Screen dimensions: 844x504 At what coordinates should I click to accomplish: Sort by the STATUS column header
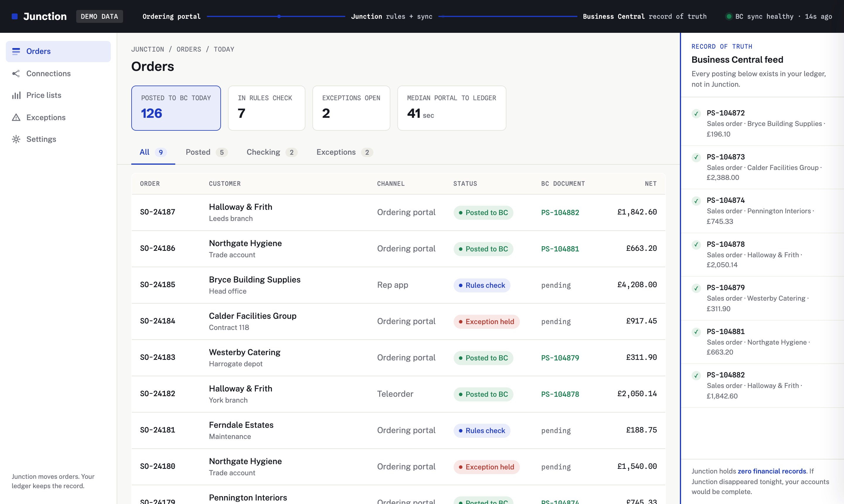[x=465, y=184]
